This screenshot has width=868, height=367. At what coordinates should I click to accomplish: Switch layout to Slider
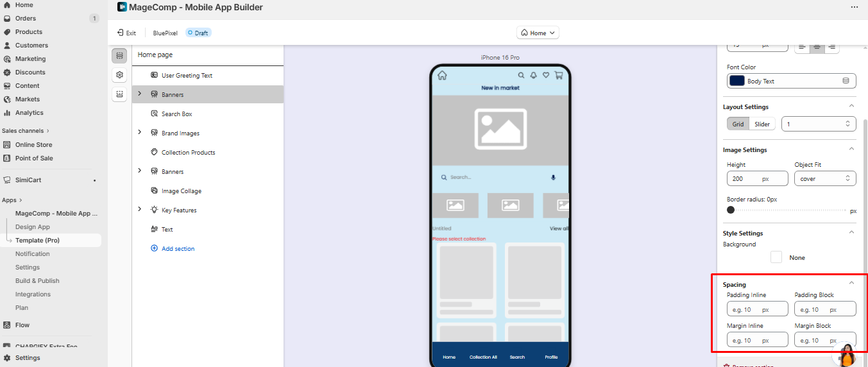point(762,124)
